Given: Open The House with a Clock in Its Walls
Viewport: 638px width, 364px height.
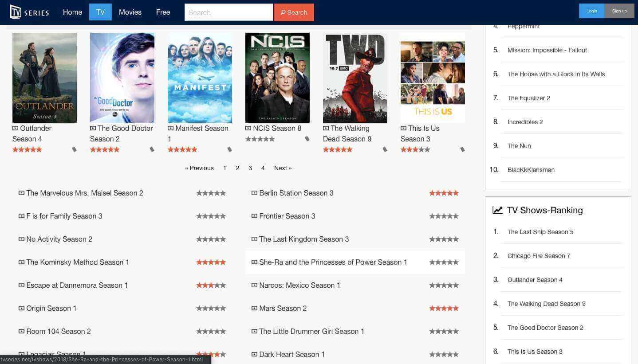Looking at the screenshot, I should coord(556,74).
